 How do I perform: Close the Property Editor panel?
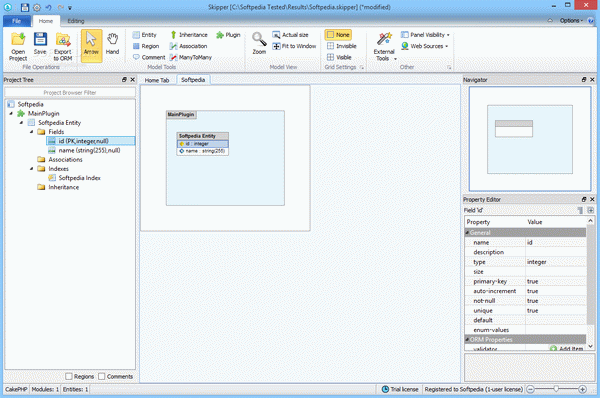(592, 199)
